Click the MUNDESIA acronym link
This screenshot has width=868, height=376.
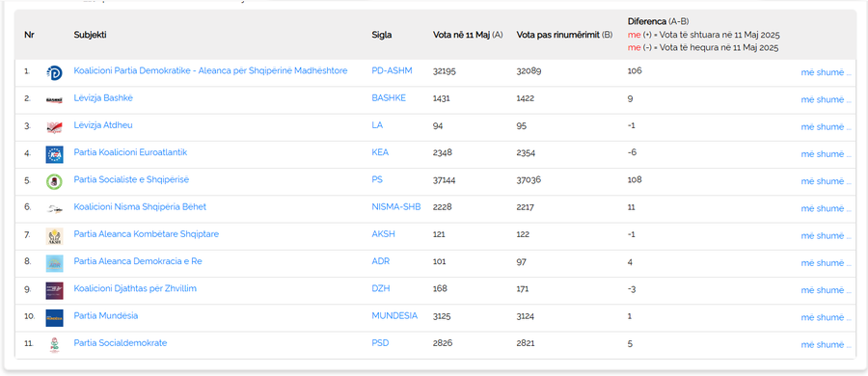(394, 315)
